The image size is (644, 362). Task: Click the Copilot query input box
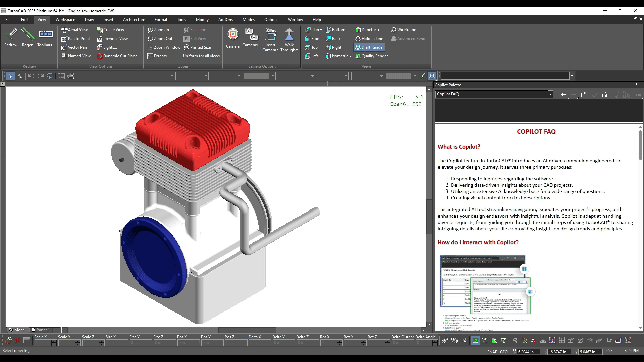[539, 112]
